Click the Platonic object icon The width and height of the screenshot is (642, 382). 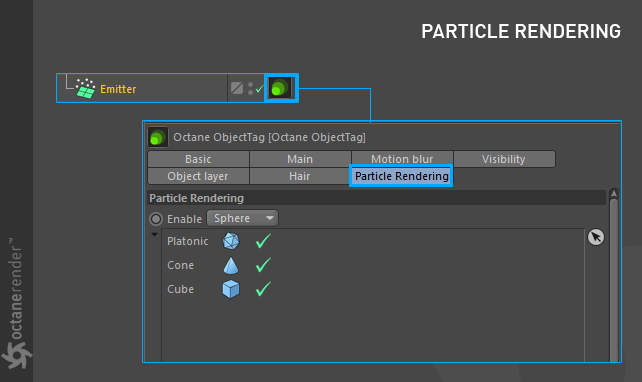(x=231, y=241)
